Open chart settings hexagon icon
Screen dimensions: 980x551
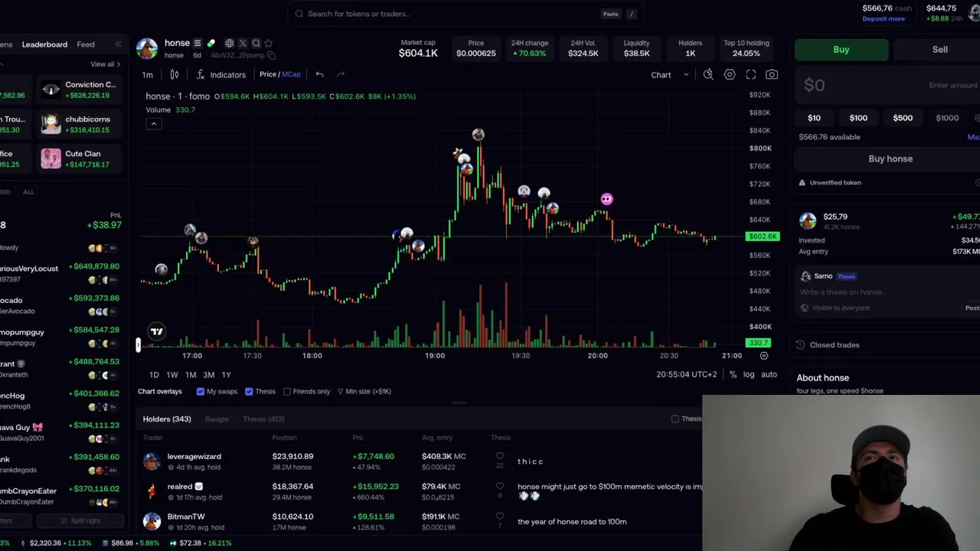pos(730,74)
